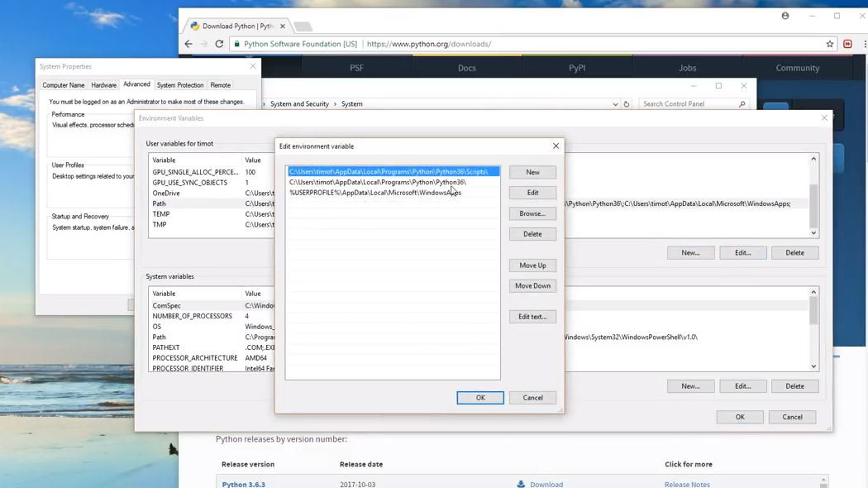
Task: Reload the Downloads page in Chrome
Action: click(x=218, y=44)
